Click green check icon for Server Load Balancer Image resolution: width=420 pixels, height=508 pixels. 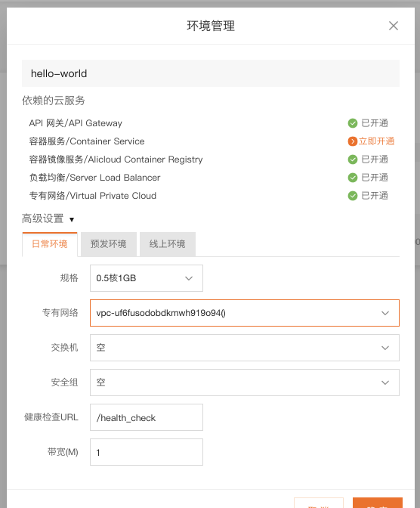tap(352, 178)
